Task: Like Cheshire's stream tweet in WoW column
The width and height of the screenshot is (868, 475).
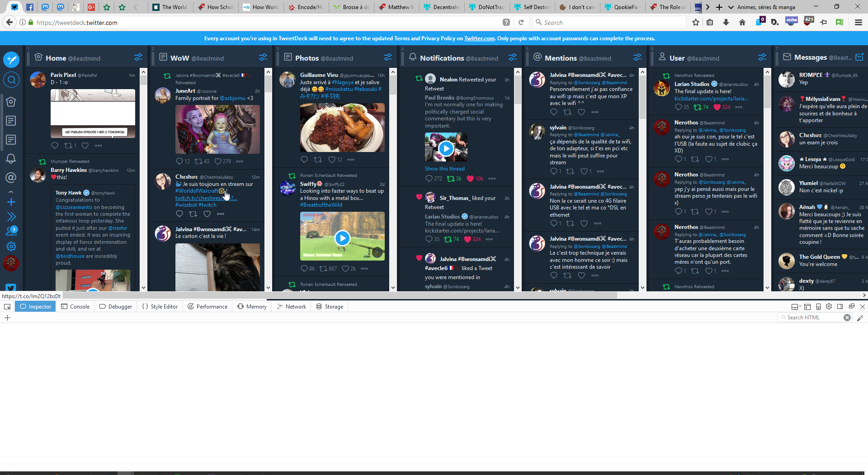Action: 207,214
